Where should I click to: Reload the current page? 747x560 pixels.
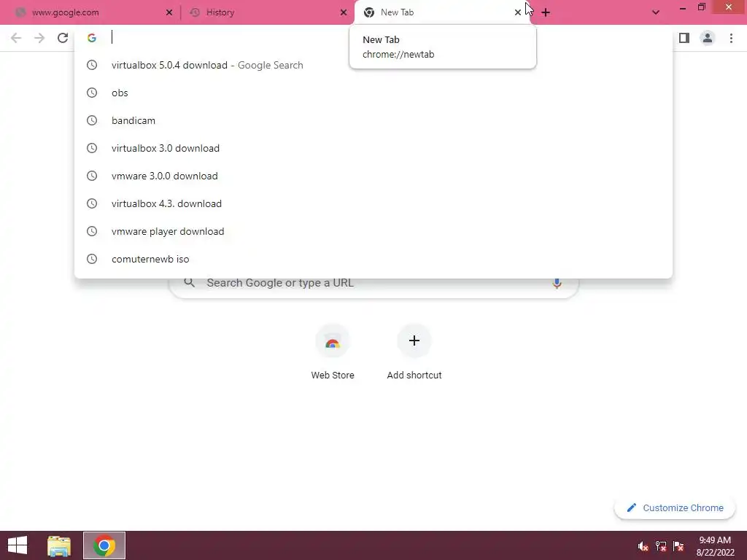[63, 38]
